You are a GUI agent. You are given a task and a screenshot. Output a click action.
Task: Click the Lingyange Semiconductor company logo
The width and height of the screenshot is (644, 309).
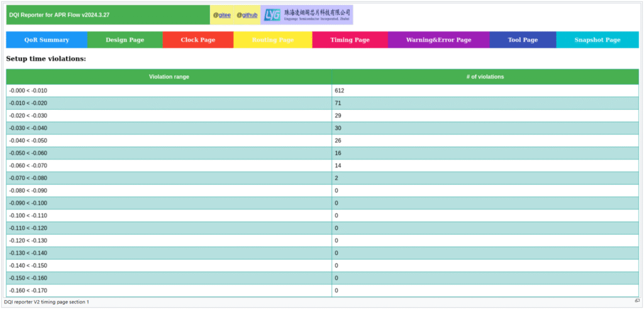click(x=306, y=15)
